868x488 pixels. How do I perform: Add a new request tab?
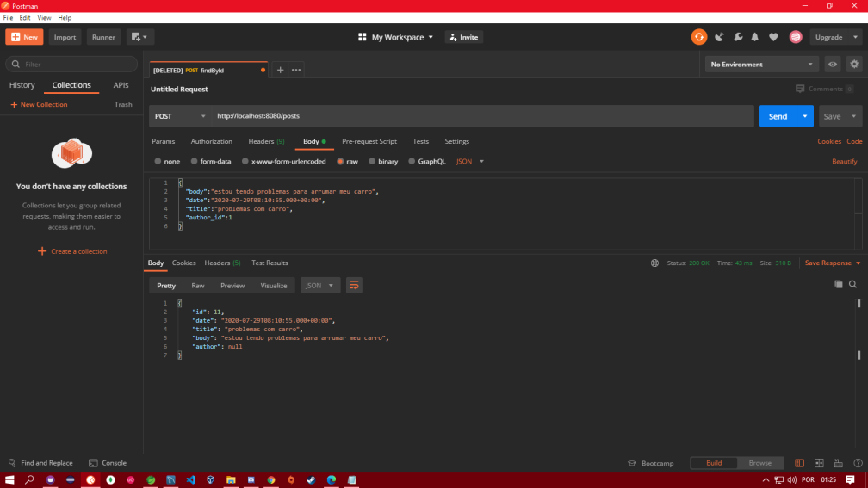(x=280, y=70)
